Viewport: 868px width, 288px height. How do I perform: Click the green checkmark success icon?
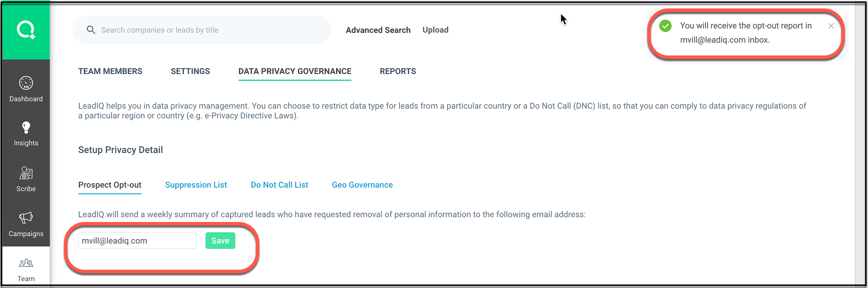point(665,26)
